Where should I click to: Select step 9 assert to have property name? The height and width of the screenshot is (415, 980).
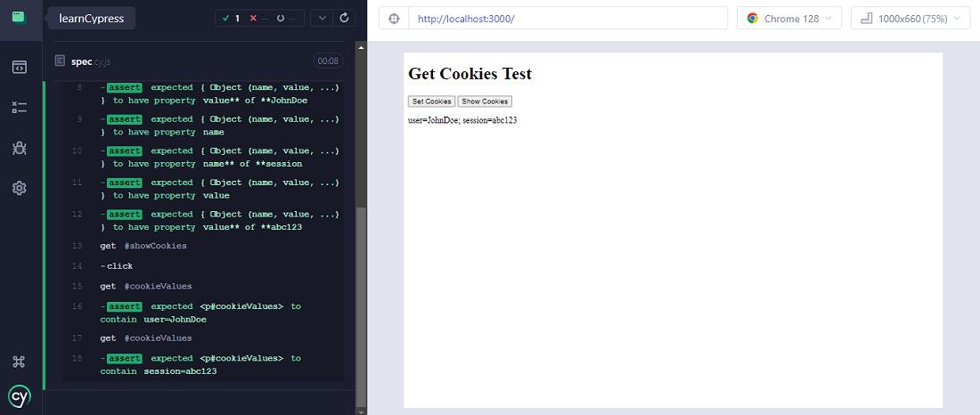[203, 126]
